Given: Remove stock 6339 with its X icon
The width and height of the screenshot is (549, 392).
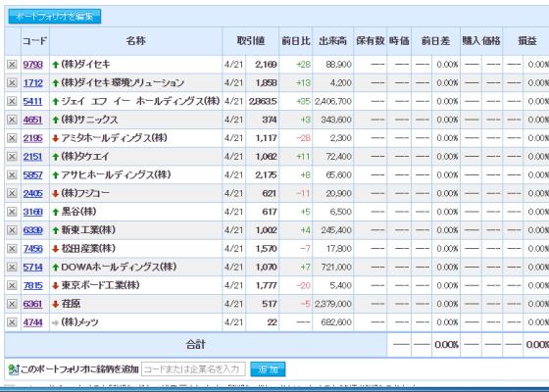Looking at the screenshot, I should (x=12, y=230).
